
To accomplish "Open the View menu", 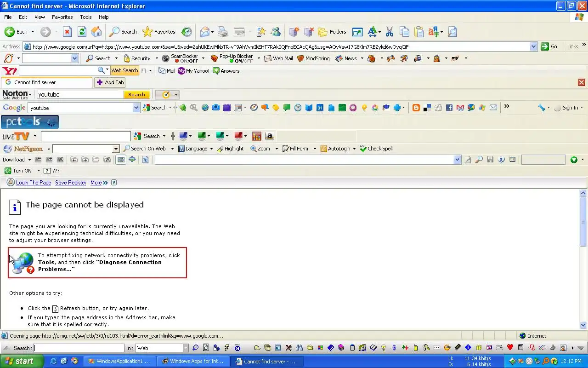I will (x=40, y=17).
